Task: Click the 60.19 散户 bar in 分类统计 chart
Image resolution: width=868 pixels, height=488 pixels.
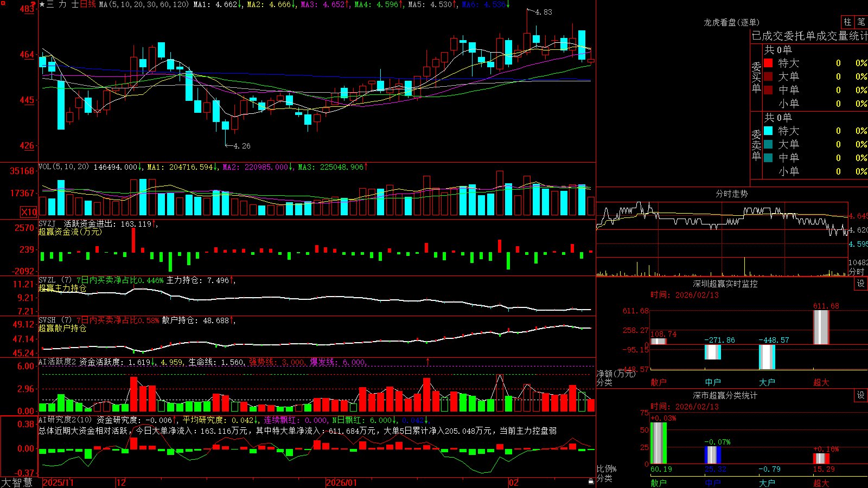Action: [659, 443]
